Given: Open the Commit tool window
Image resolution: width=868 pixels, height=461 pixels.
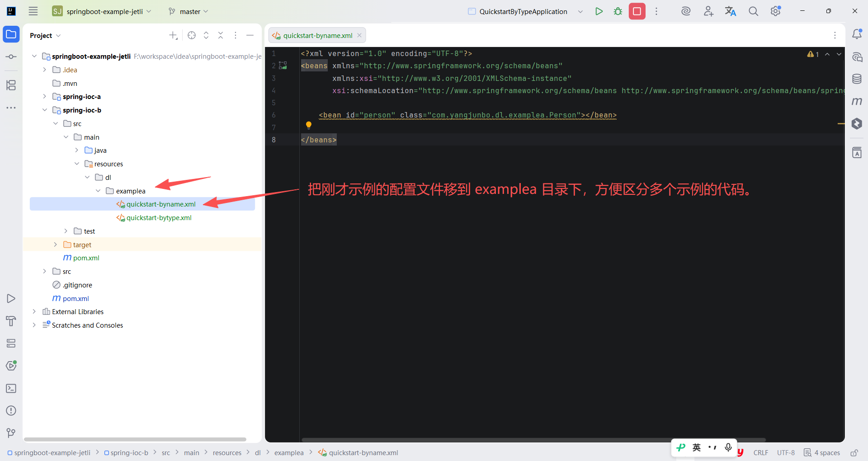Looking at the screenshot, I should [11, 57].
